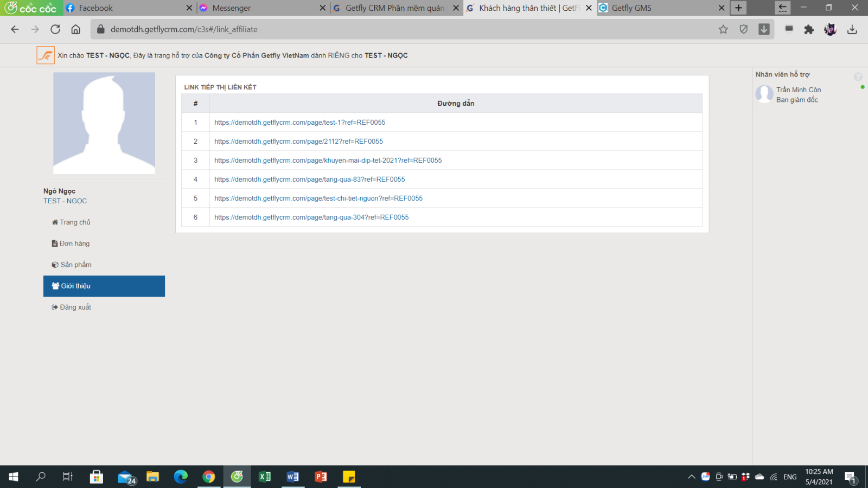The height and width of the screenshot is (488, 868).
Task: Launch PowerPoint from the taskbar
Action: point(321,477)
